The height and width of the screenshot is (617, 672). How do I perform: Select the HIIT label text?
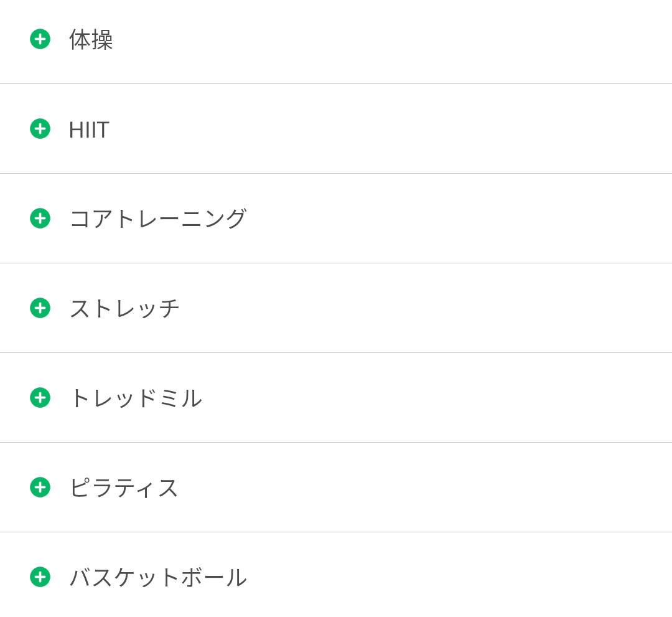coord(89,130)
